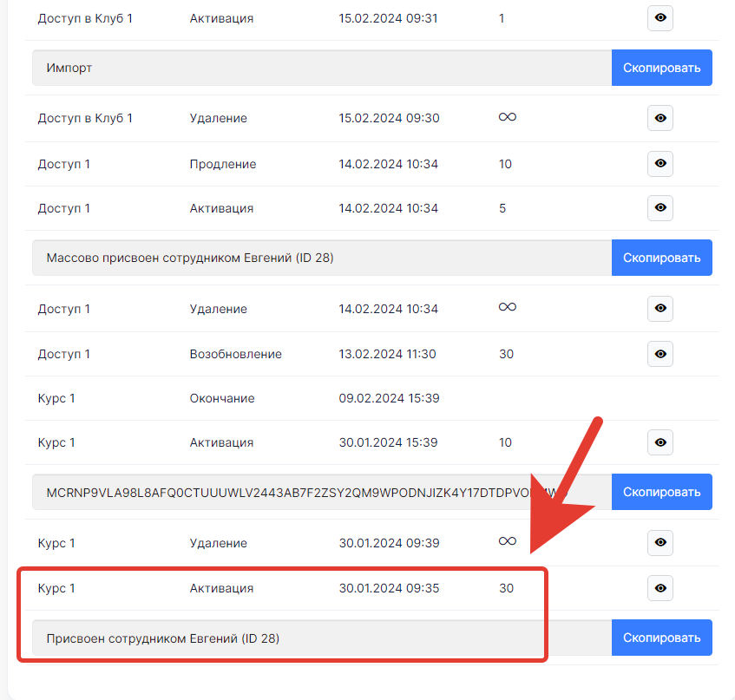This screenshot has height=700, width=735.
Task: Open eye icon on Доступ 1 Продление row
Action: (660, 164)
